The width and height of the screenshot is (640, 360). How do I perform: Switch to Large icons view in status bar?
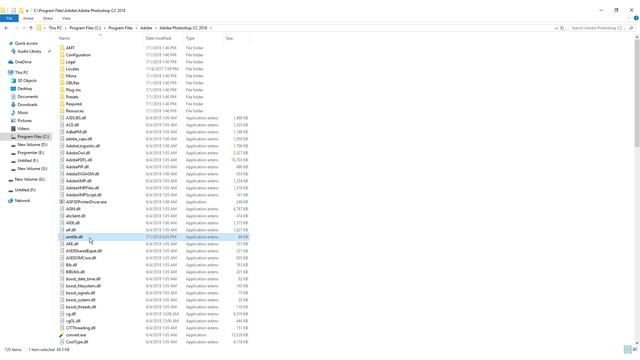click(x=635, y=350)
